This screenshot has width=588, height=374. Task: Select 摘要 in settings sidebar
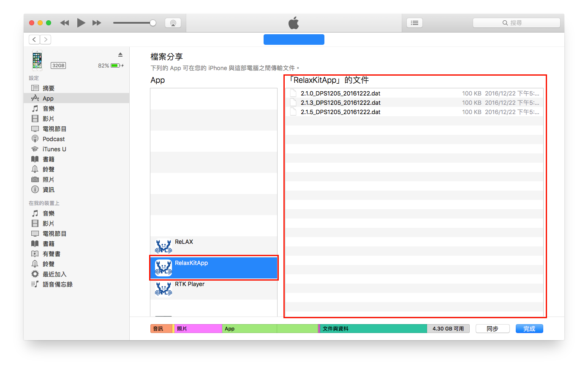click(76, 88)
